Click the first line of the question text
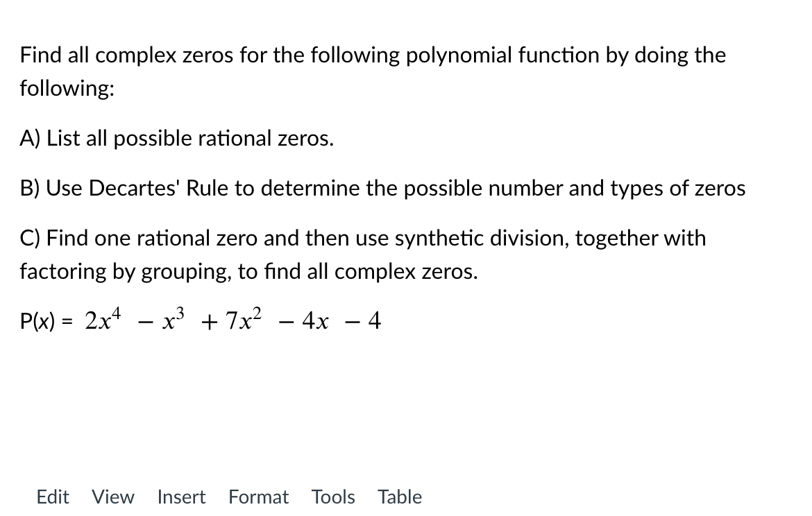Viewport: 812px width, 516px height. tap(372, 55)
